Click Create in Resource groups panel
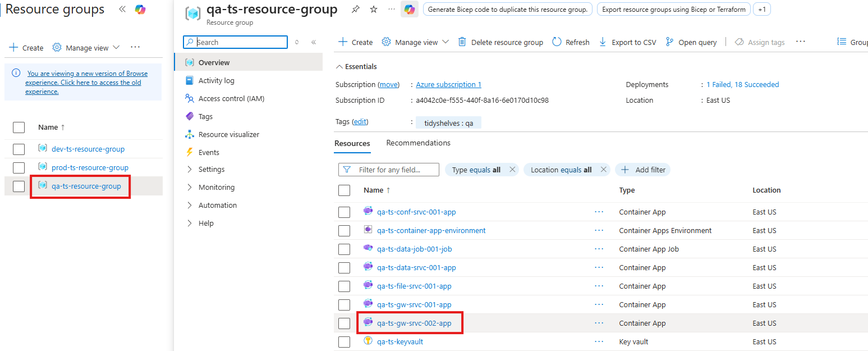Viewport: 868px width, 351px height. (26, 48)
